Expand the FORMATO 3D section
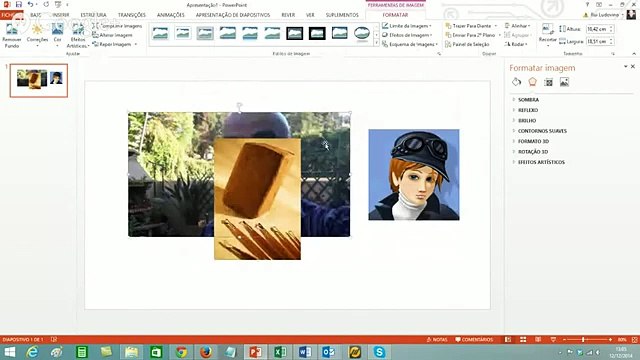Screen dimensions: 640x360 [533, 141]
